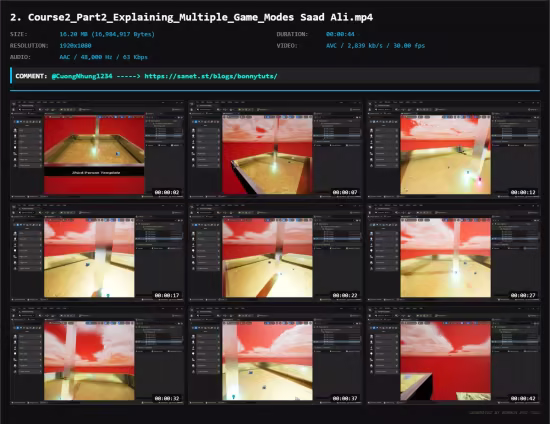Click the COMMENT: label
This screenshot has width=550, height=424.
tap(31, 76)
